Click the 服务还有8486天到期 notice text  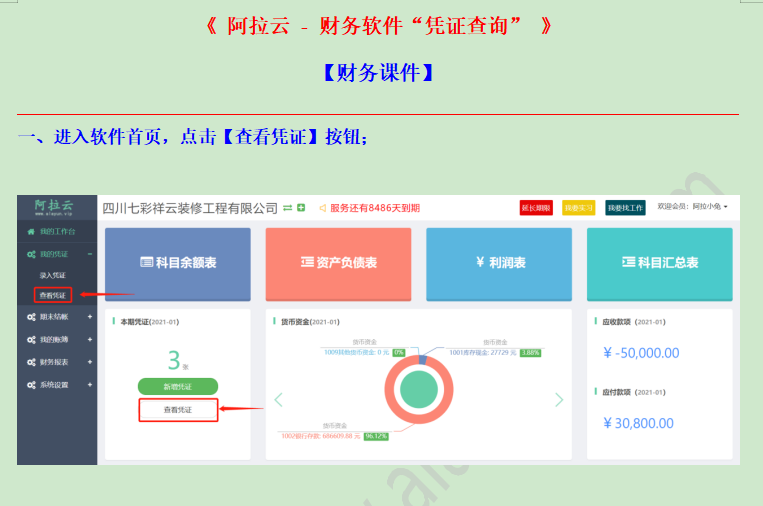[x=375, y=208]
